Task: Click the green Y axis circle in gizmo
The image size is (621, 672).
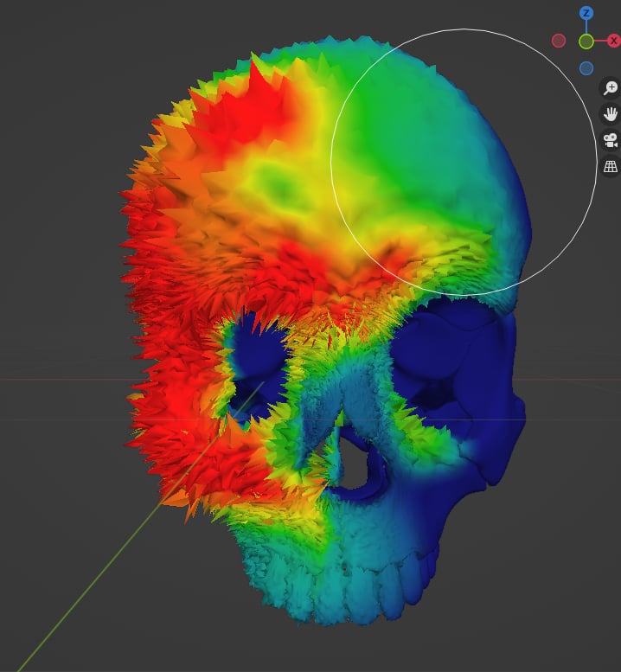Action: (586, 42)
